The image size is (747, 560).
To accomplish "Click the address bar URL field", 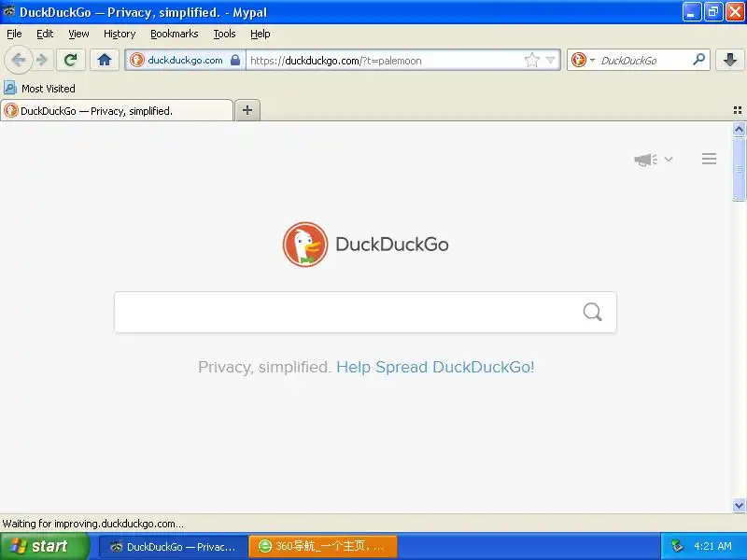I will (384, 61).
